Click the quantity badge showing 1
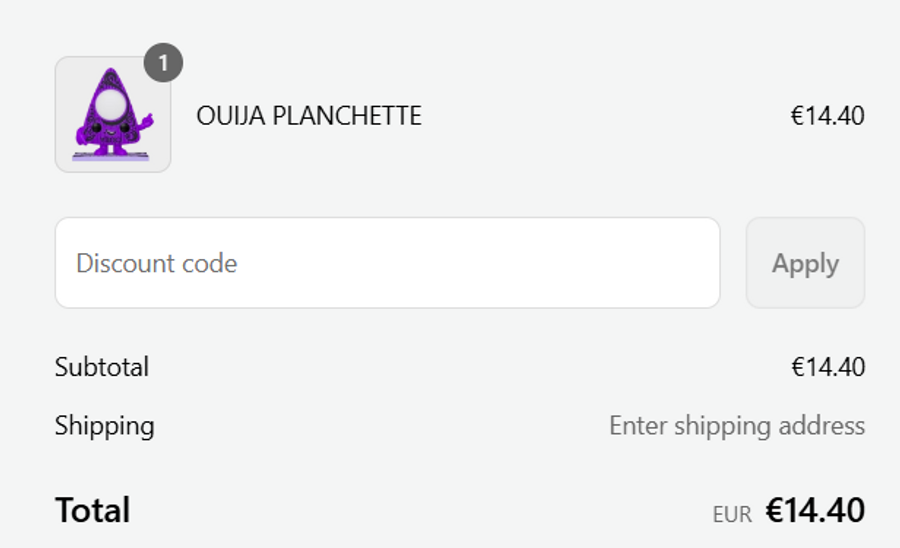The image size is (900, 548). tap(163, 64)
